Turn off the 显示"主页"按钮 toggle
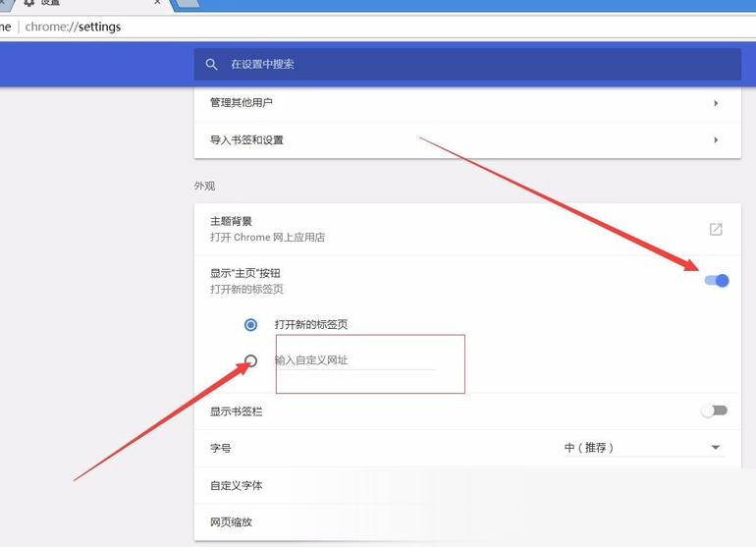This screenshot has width=756, height=547. (717, 280)
